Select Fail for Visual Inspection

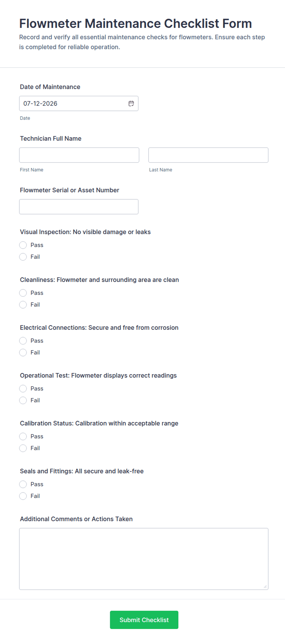point(23,257)
